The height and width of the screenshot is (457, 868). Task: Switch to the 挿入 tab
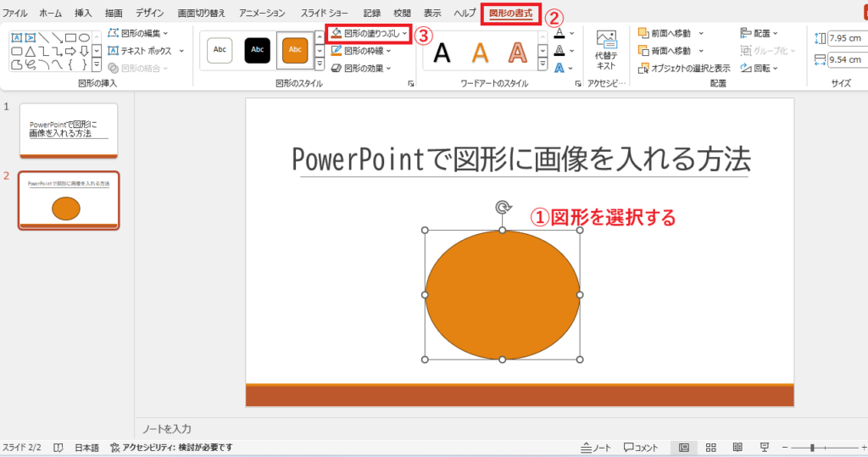[x=83, y=13]
